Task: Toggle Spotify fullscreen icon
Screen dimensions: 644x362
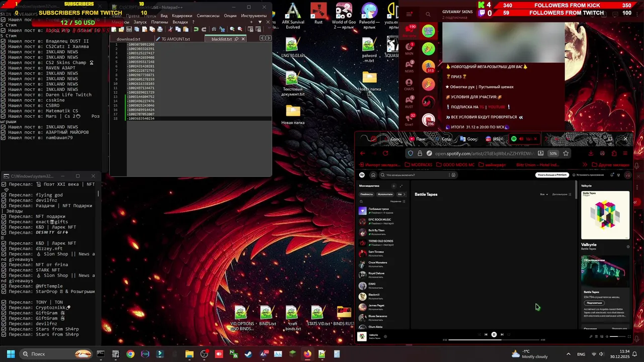Action: 629,336
